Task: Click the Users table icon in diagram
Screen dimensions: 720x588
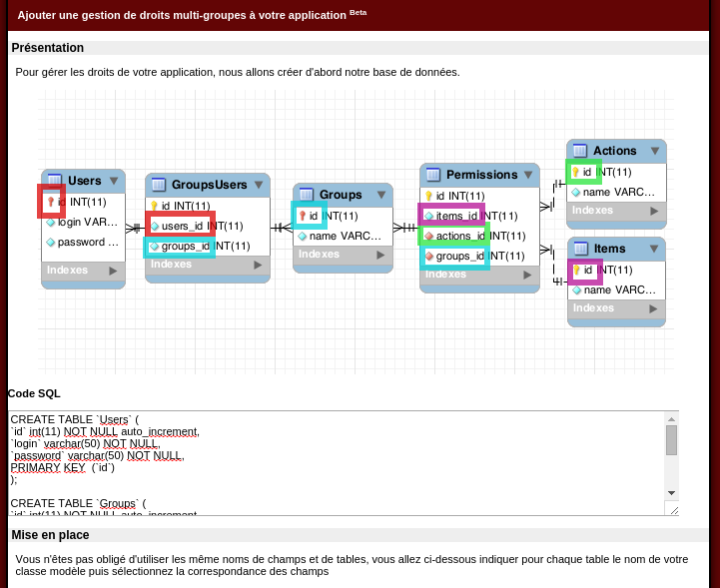Action: pyautogui.click(x=55, y=180)
